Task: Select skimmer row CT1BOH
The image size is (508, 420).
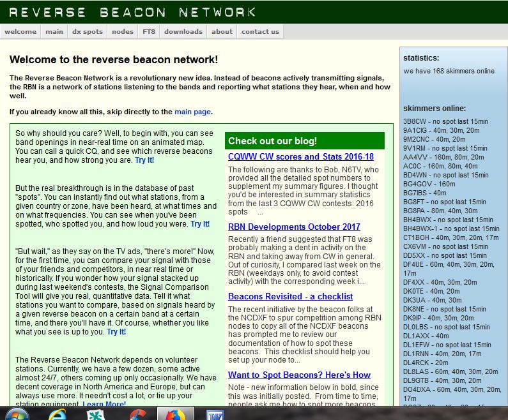Action: (x=451, y=237)
